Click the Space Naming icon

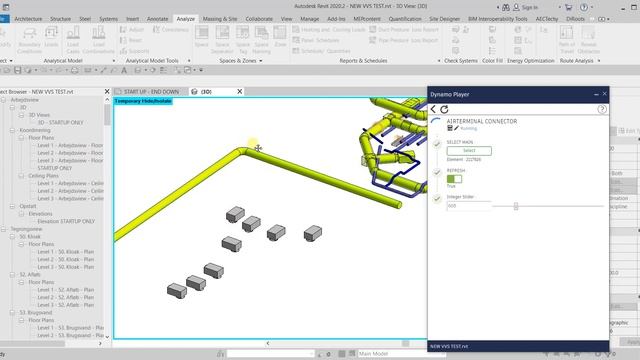(261, 33)
